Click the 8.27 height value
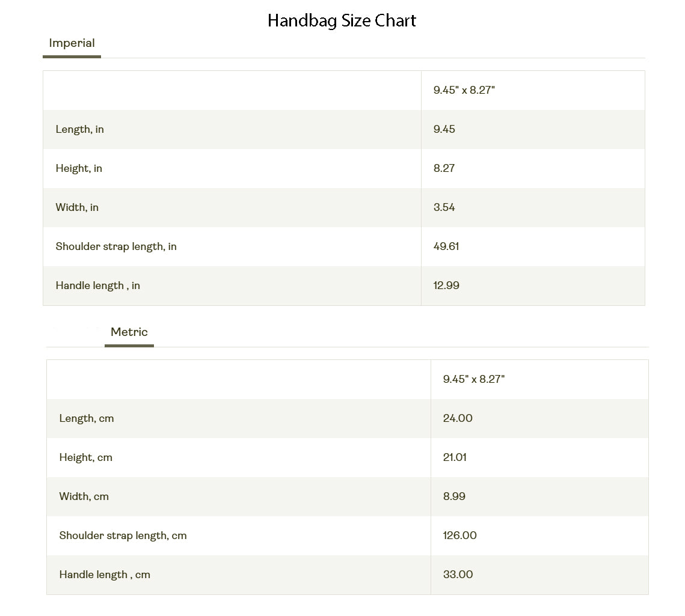 coord(444,168)
